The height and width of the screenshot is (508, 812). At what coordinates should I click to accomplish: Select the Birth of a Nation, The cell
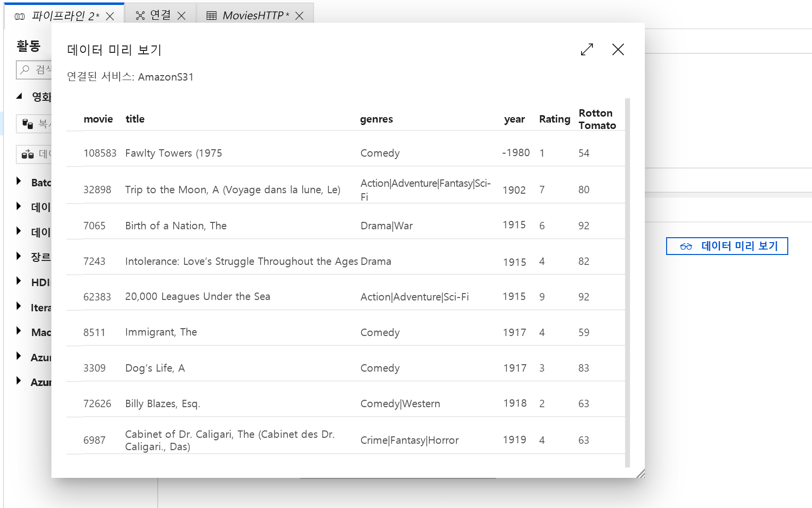176,226
